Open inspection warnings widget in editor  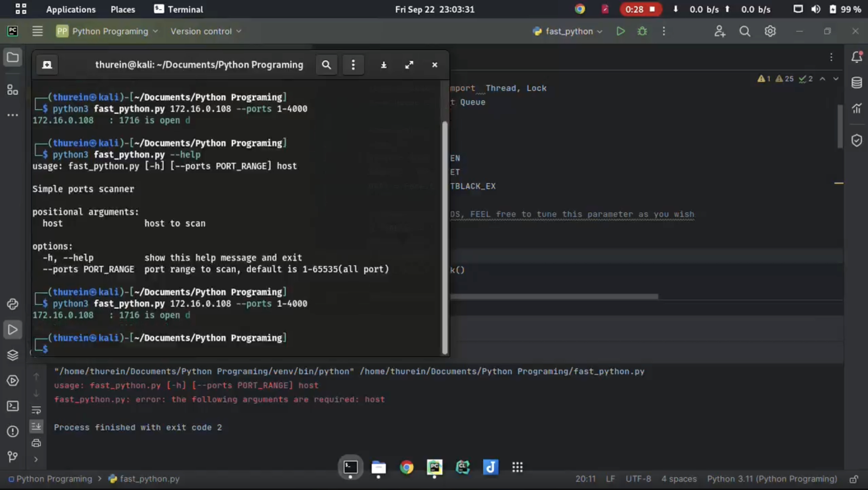(785, 79)
